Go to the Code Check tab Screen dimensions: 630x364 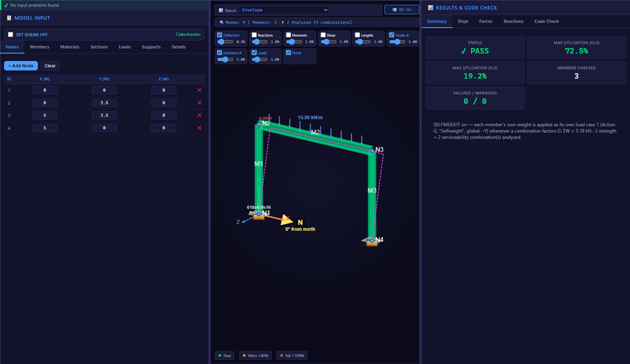click(x=547, y=22)
